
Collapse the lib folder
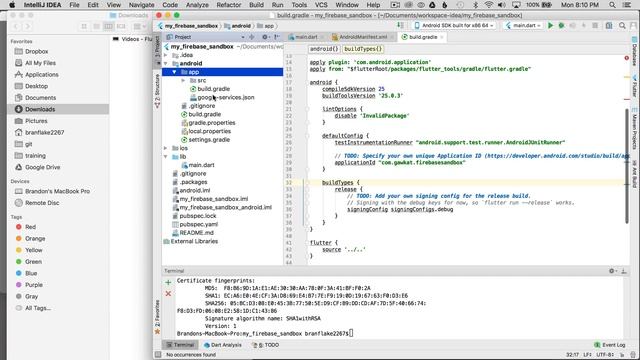point(166,157)
